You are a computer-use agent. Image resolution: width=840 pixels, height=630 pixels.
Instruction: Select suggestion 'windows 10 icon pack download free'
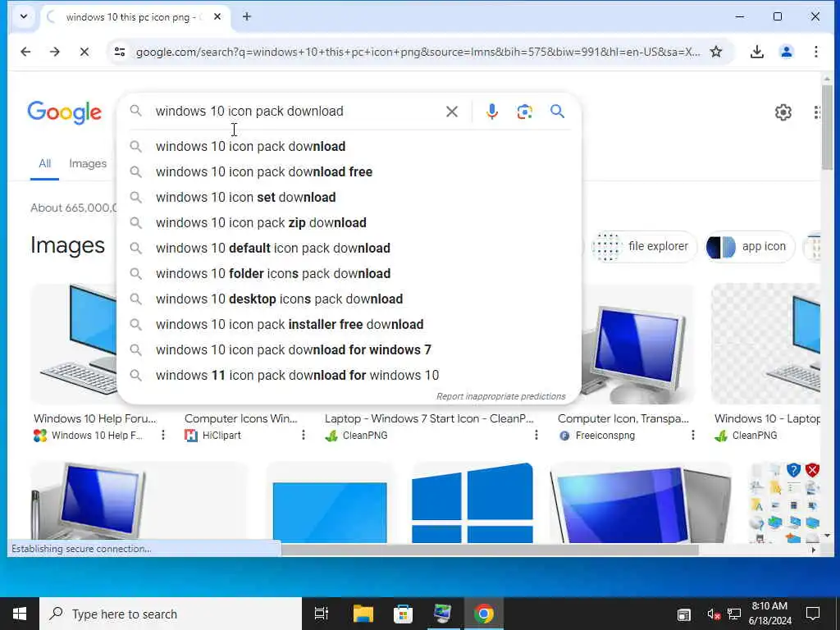[349, 172]
